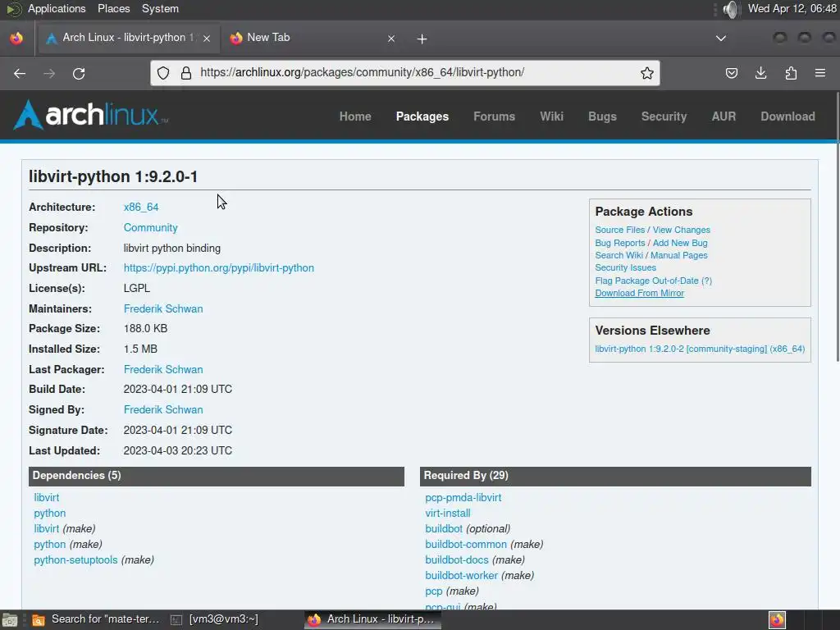Open the Bug Reports link
Image resolution: width=840 pixels, height=630 pixels.
620,243
